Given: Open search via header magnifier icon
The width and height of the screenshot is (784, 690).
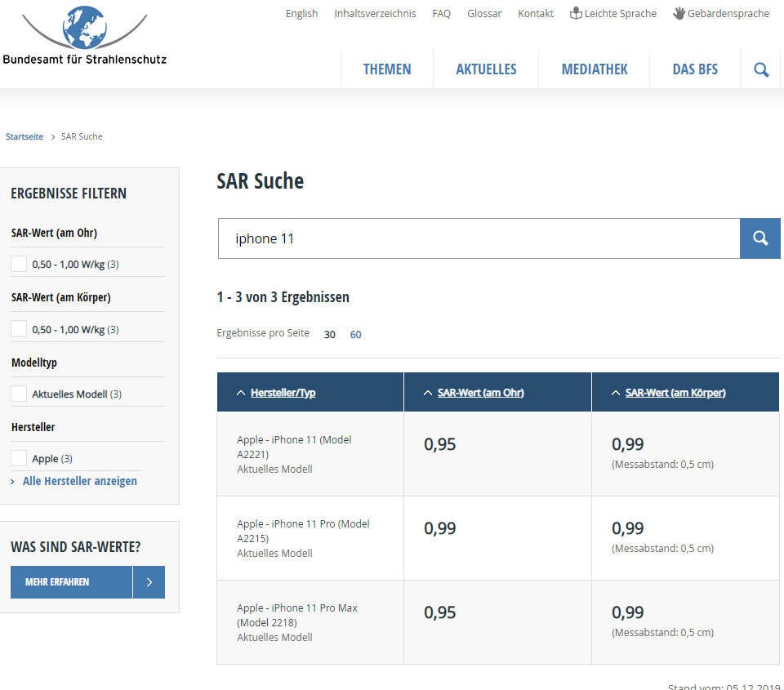Looking at the screenshot, I should point(761,69).
